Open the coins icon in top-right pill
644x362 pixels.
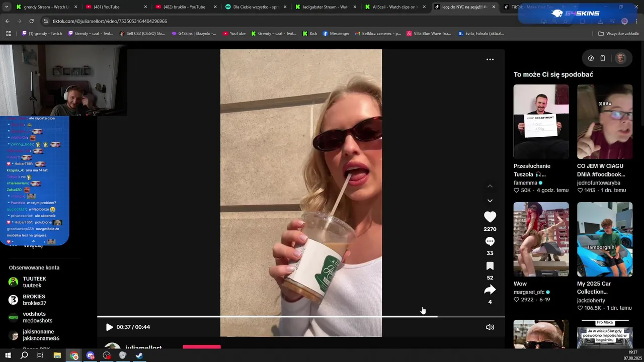(x=591, y=58)
